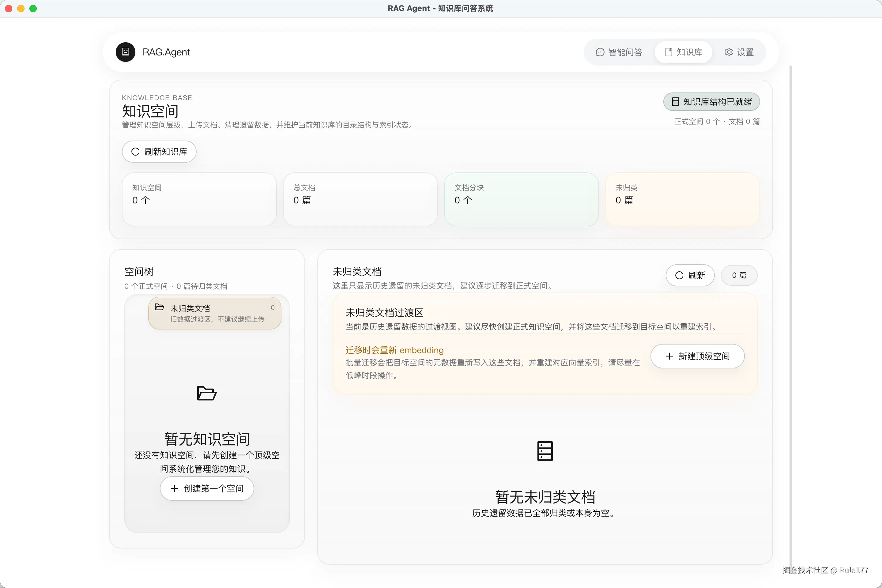Click the 刷新 button in 未归类文档 panel
Image resolution: width=882 pixels, height=588 pixels.
point(690,276)
